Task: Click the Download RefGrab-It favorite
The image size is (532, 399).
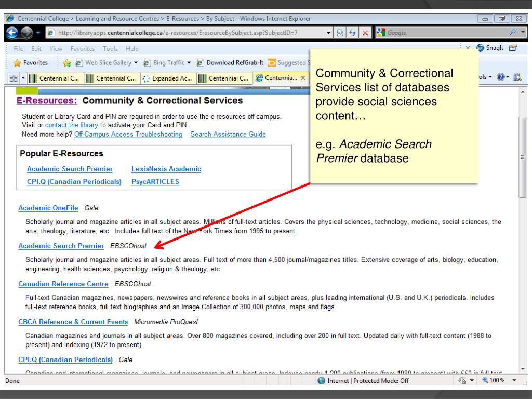Action: 230,63
